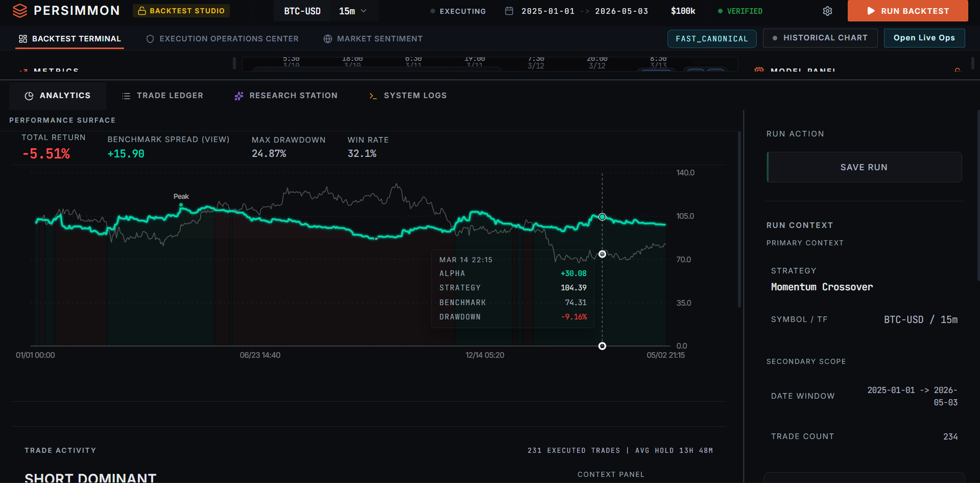Click the Persimmon stacked-layers logo icon
980x483 pixels.
pos(20,11)
